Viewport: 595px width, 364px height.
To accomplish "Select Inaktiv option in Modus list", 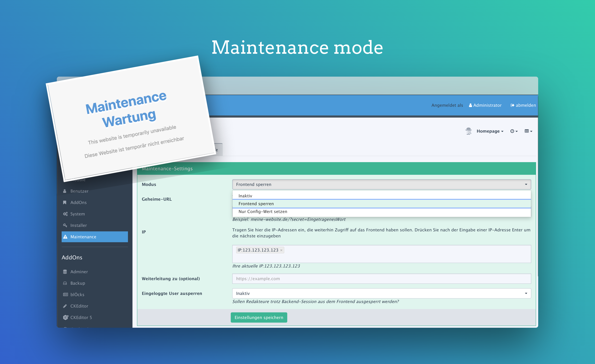I will coord(245,196).
